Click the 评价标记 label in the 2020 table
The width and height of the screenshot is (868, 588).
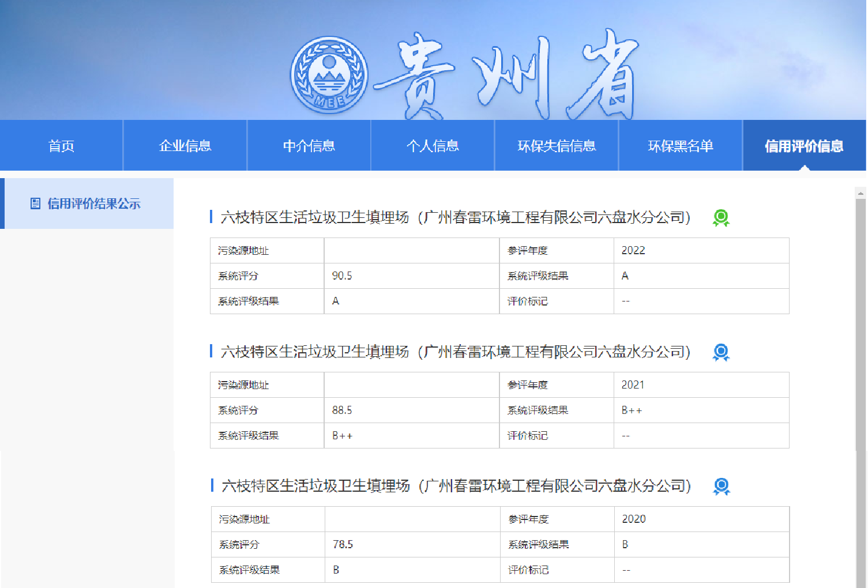(x=528, y=570)
